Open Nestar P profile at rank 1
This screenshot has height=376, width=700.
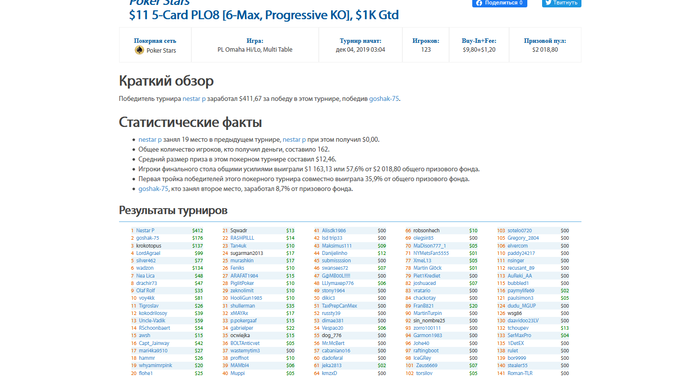pyautogui.click(x=145, y=230)
